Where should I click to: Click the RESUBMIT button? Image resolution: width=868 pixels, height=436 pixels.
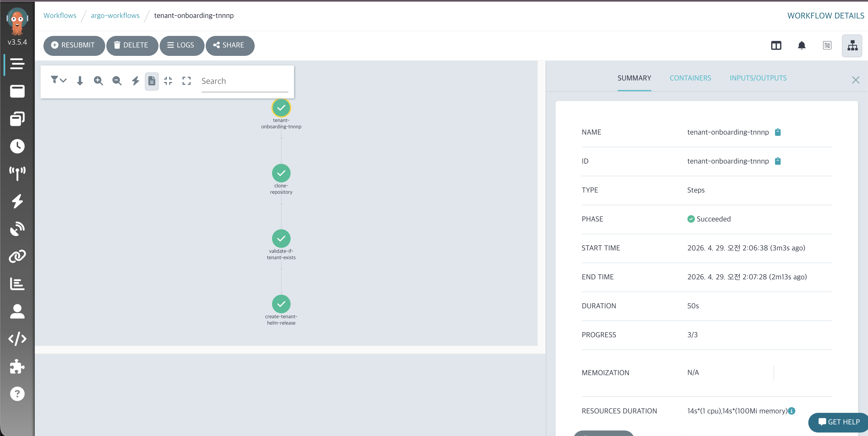click(x=74, y=45)
